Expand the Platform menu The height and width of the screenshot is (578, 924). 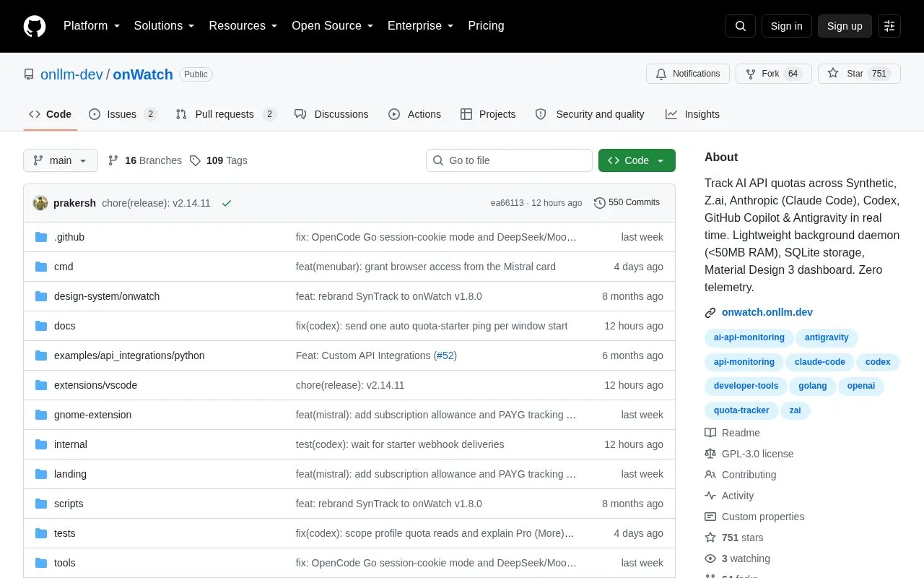pyautogui.click(x=91, y=26)
